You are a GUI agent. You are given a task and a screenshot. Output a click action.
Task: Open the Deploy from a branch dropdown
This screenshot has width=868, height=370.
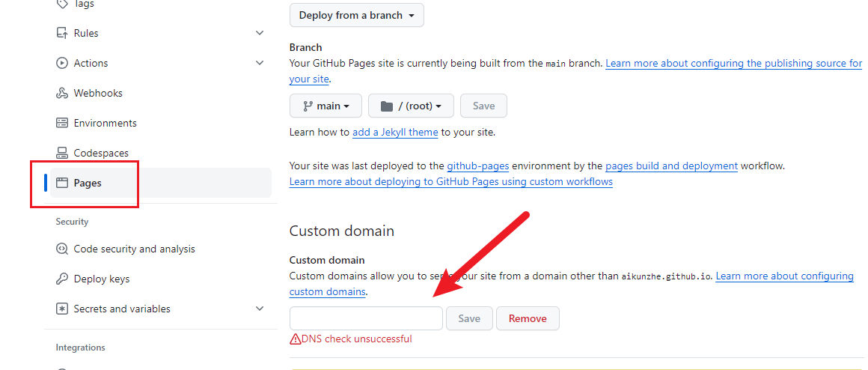tap(356, 15)
